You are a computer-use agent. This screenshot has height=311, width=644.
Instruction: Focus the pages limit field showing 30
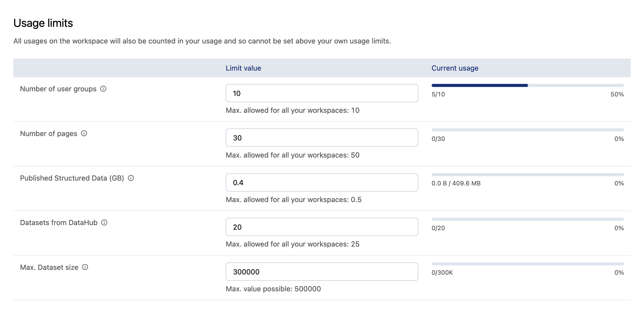322,138
